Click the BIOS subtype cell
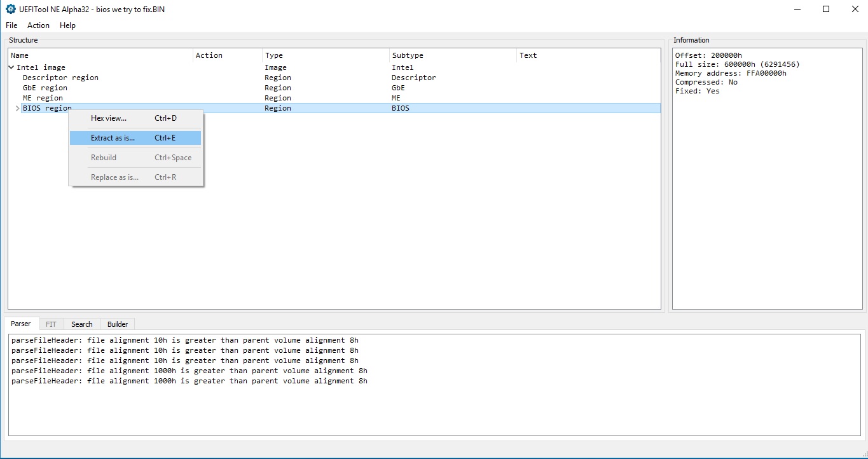 (401, 108)
